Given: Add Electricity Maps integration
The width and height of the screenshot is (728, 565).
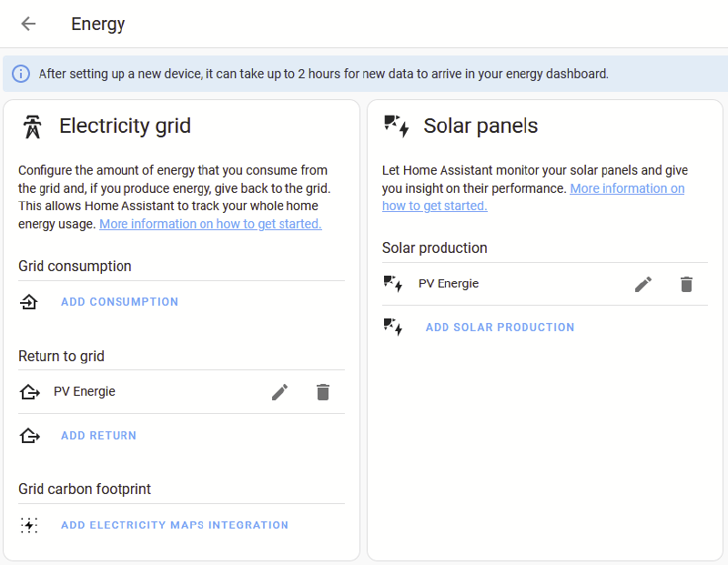Looking at the screenshot, I should click(175, 525).
